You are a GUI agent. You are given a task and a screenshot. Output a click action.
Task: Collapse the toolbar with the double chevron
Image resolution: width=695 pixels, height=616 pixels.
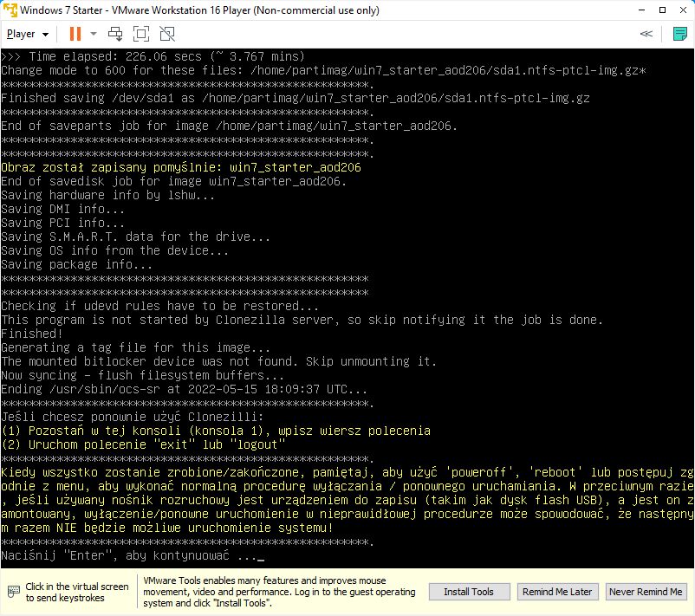[646, 34]
